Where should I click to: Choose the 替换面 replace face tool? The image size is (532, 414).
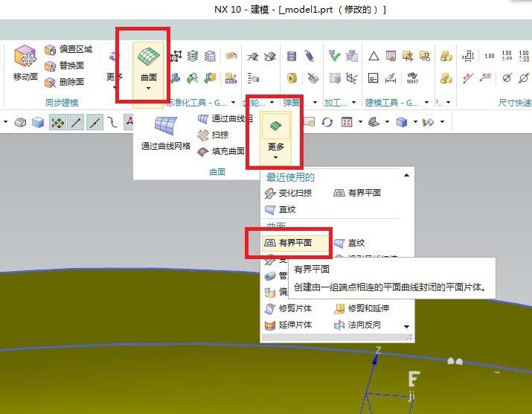pyautogui.click(x=64, y=66)
